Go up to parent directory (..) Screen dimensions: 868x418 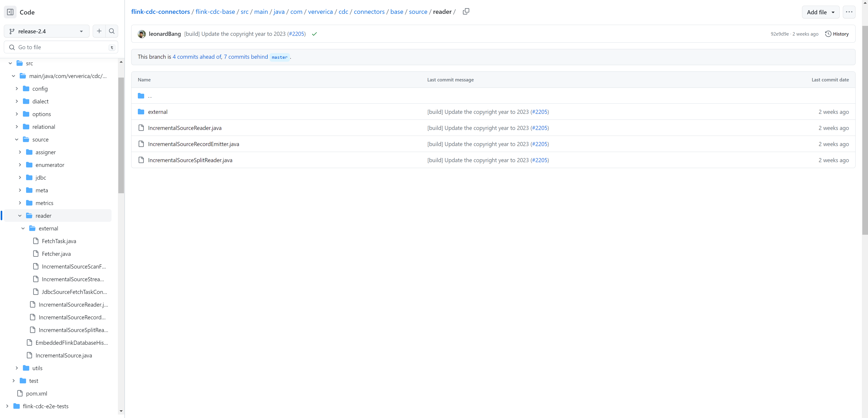[x=150, y=96]
